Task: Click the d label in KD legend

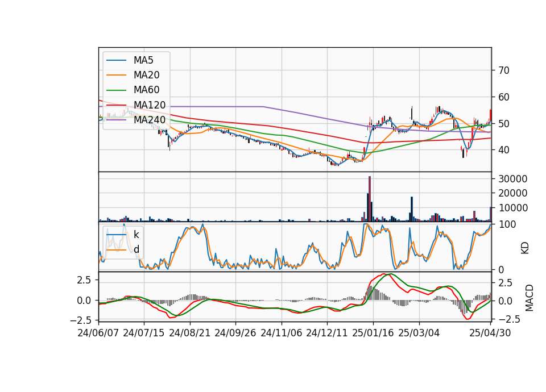Action: click(x=136, y=249)
